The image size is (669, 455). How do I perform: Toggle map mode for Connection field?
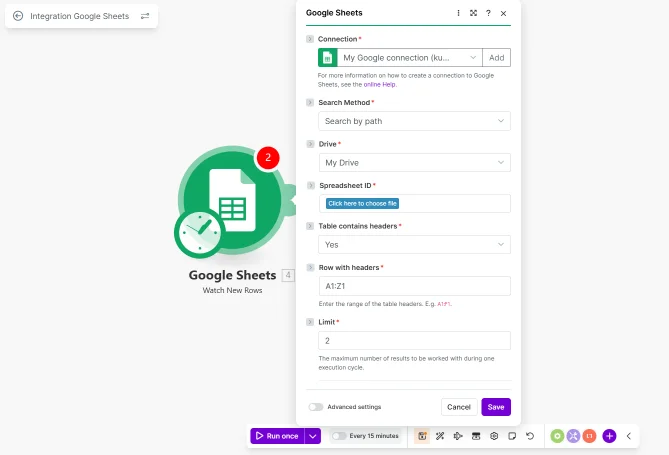(x=310, y=39)
